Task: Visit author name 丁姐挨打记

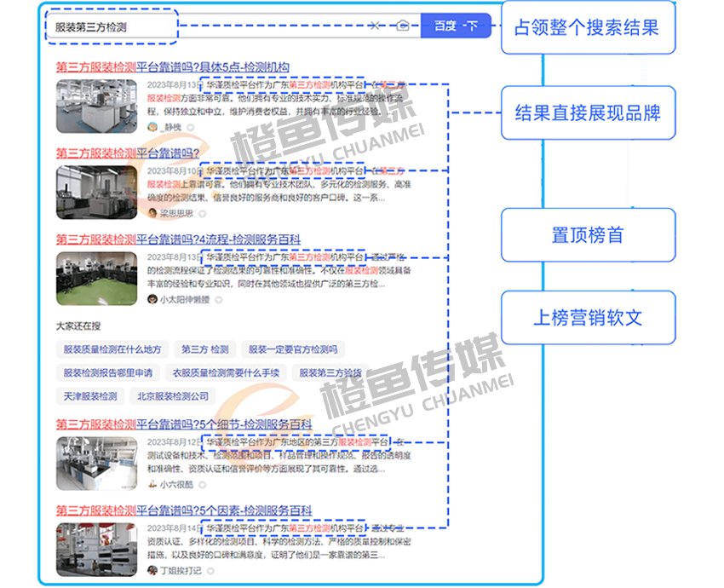Action: click(181, 571)
